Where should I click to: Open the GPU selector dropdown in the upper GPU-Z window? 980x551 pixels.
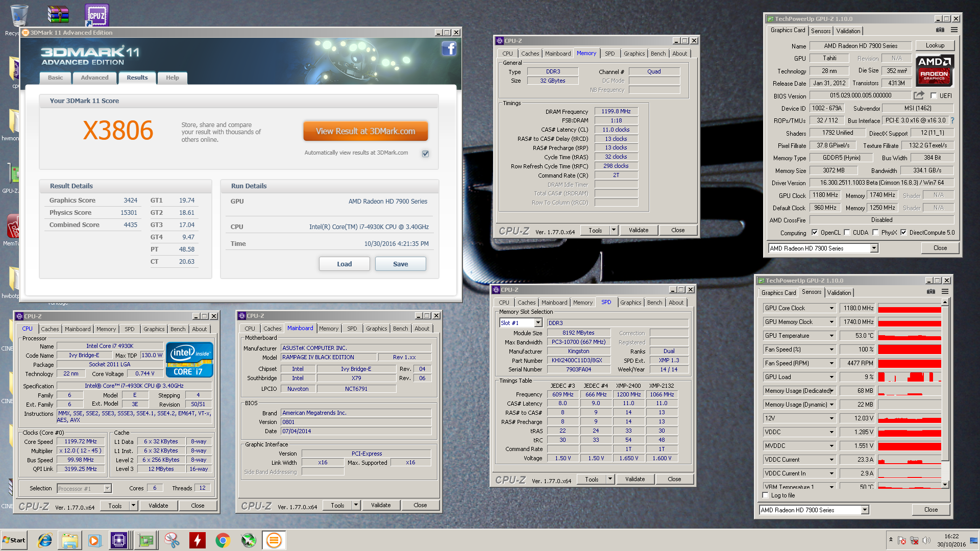(874, 248)
